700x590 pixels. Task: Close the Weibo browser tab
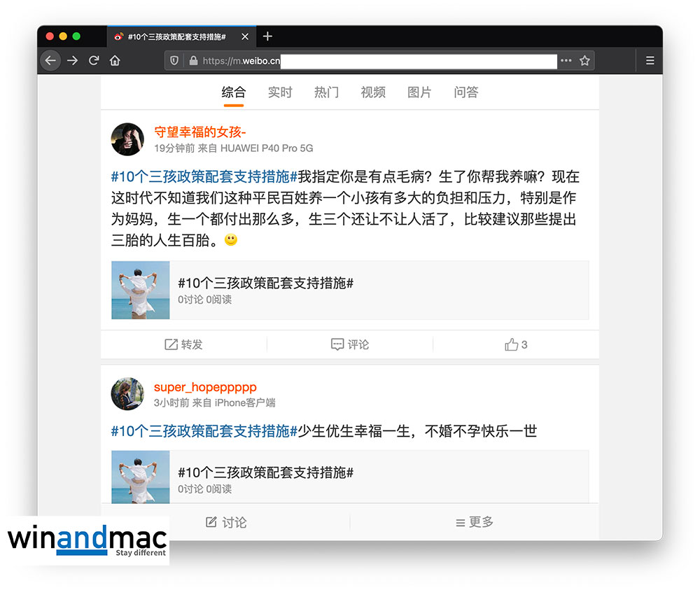pos(244,36)
